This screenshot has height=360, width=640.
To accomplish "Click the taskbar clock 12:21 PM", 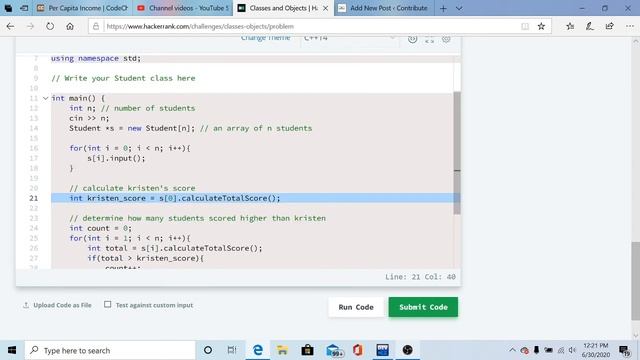I will (596, 350).
